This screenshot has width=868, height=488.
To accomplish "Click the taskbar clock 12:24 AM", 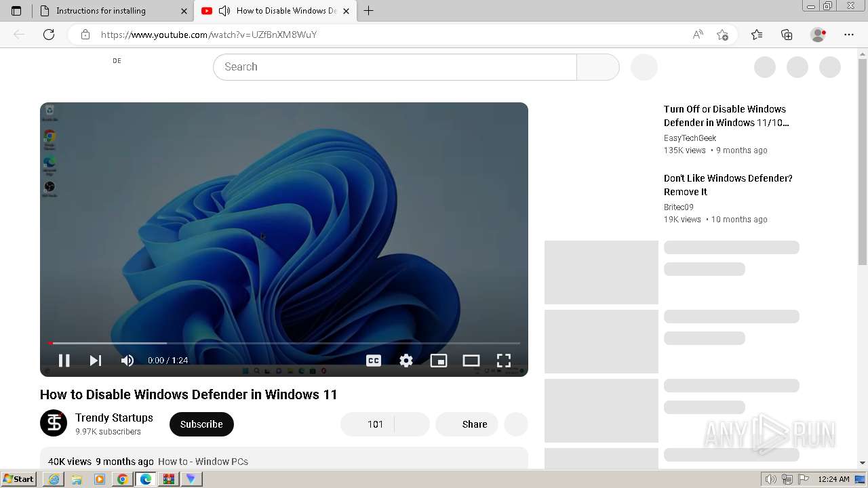I will [833, 479].
